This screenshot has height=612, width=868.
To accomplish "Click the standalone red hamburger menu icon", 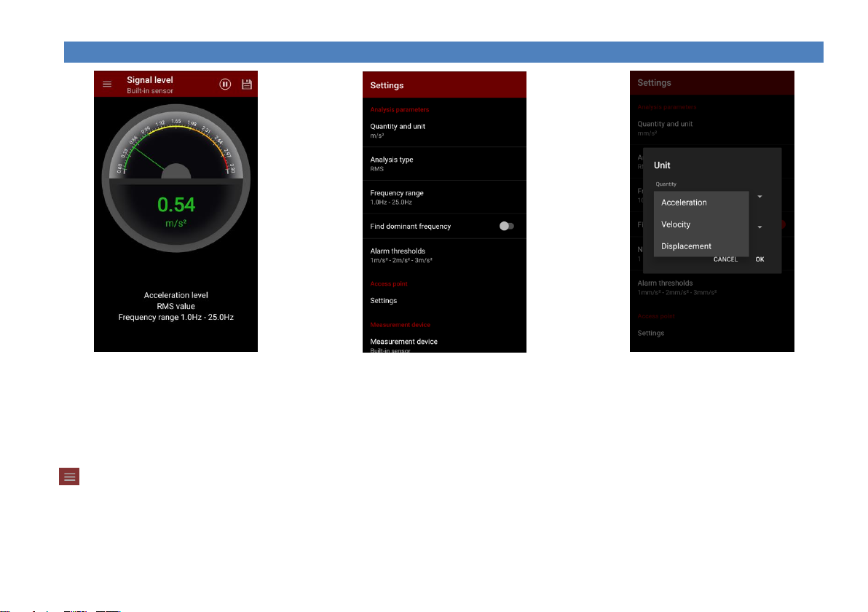I will (x=69, y=476).
